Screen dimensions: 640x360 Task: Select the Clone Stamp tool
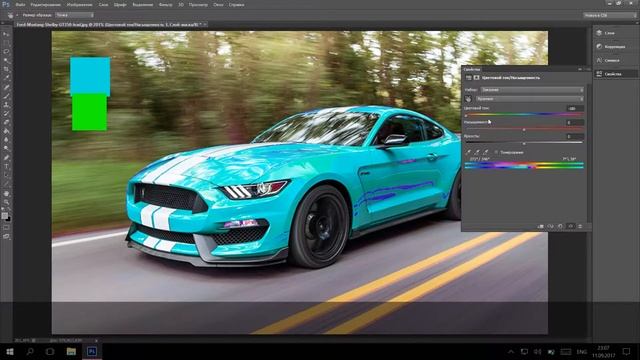click(x=6, y=105)
